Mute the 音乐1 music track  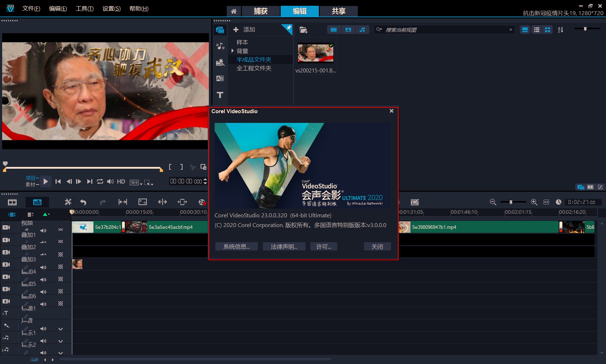43,341
